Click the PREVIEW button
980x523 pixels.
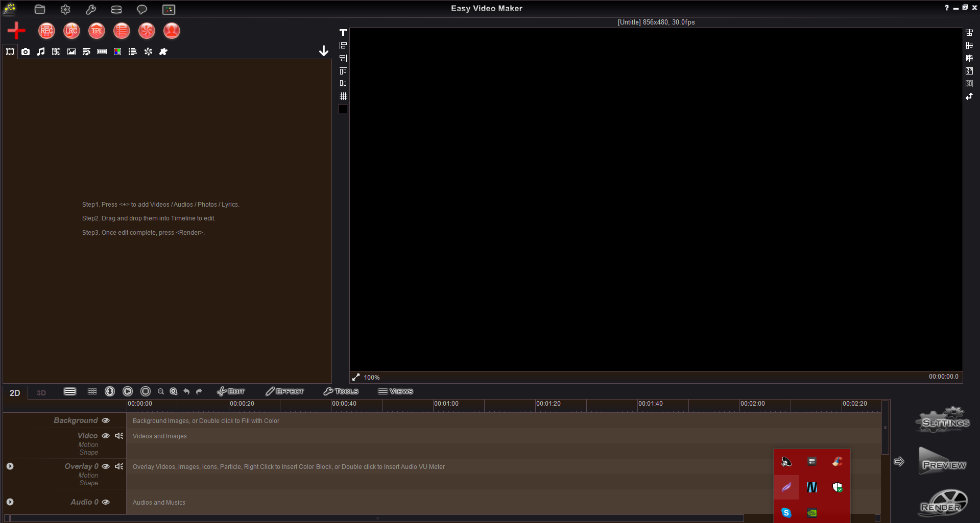[x=944, y=461]
